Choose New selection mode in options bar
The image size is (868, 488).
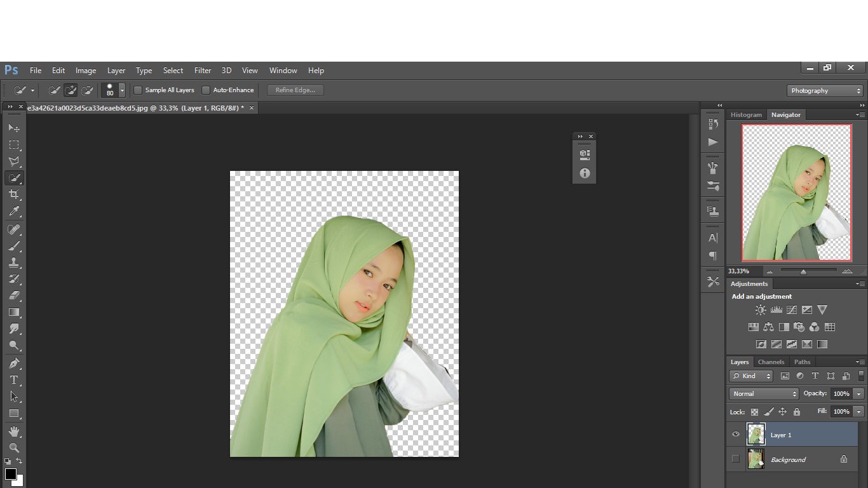point(55,90)
